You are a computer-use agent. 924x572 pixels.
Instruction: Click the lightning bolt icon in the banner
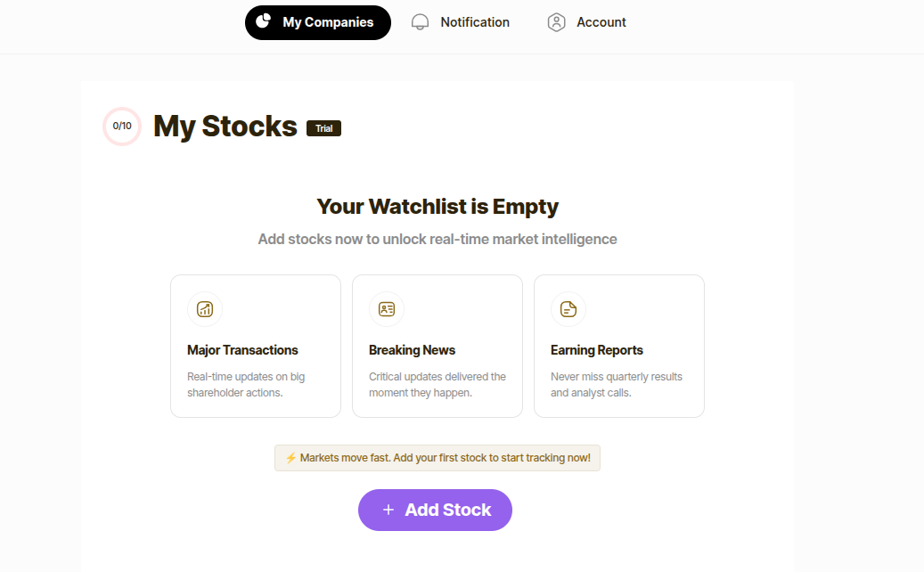[290, 458]
